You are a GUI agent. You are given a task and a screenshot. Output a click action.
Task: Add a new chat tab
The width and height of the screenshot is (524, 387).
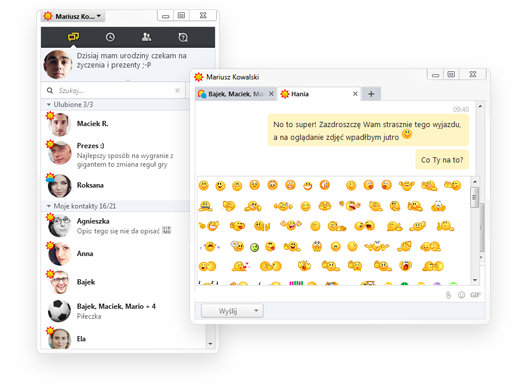(x=371, y=94)
